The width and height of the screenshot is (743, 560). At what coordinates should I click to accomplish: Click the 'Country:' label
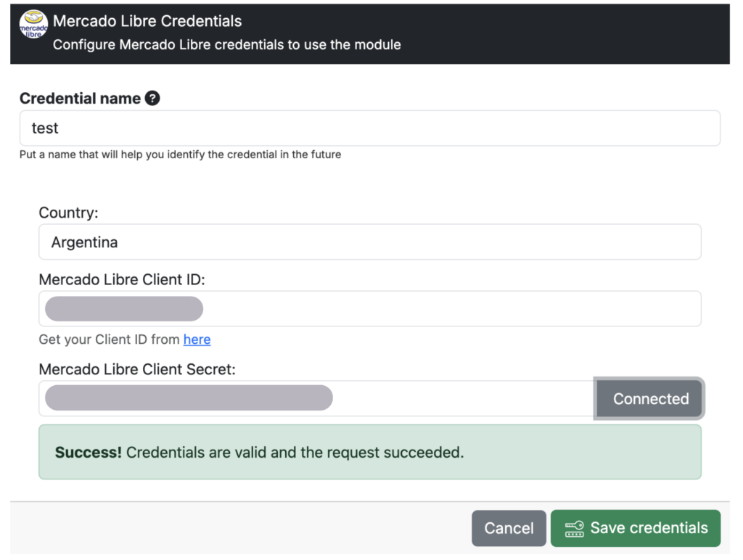(x=68, y=213)
